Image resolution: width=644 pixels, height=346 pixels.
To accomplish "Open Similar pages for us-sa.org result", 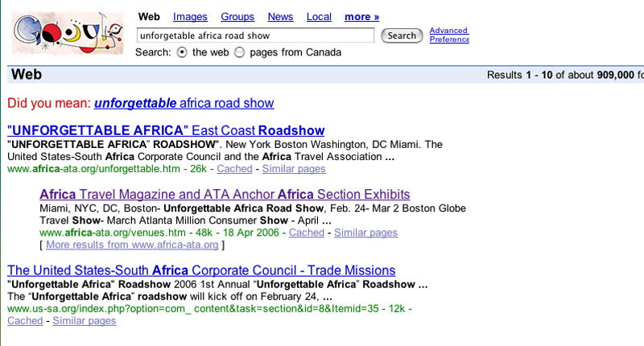I will click(85, 320).
